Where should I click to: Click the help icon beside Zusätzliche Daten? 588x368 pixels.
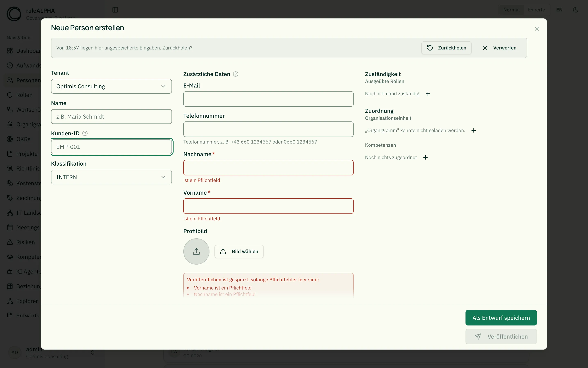click(235, 74)
